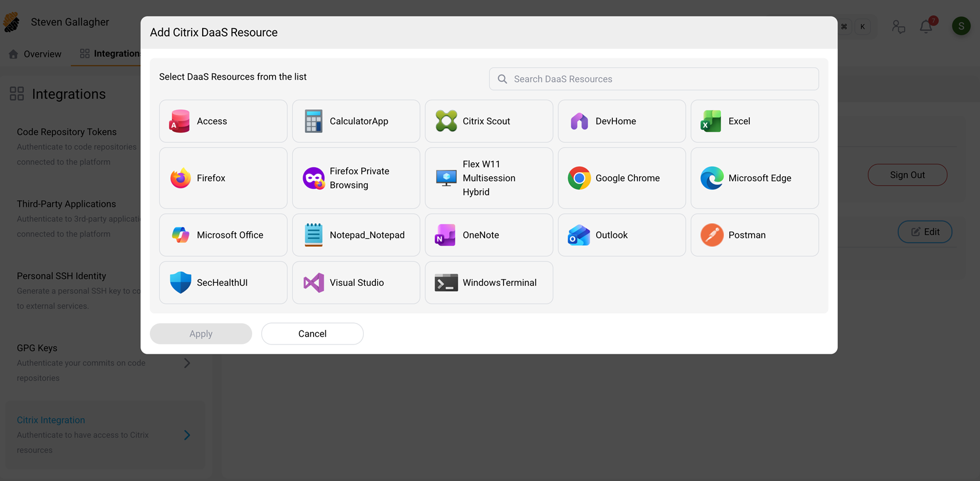Click the Steven Gallagher account name

[70, 22]
